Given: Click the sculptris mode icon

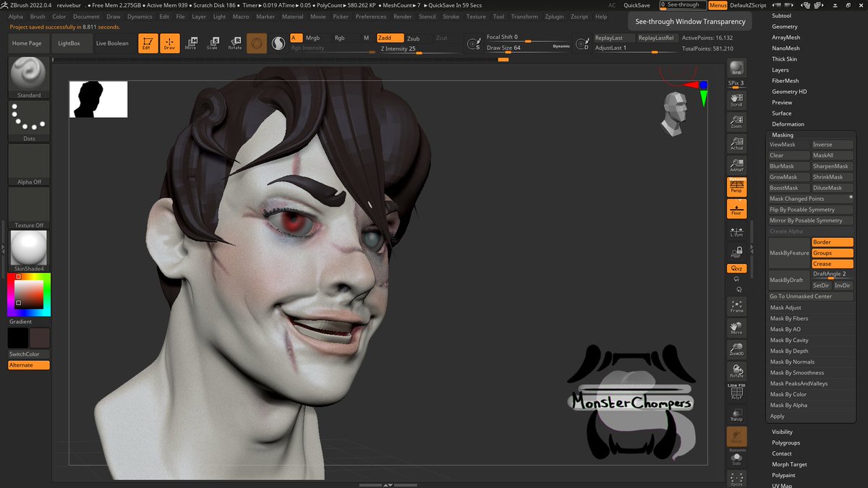Looking at the screenshot, I should (278, 43).
